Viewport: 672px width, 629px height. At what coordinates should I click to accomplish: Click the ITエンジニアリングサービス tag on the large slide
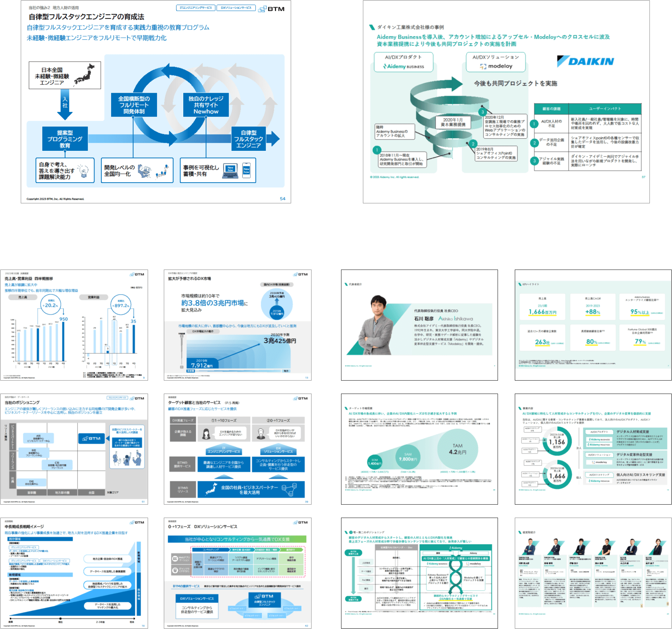196,8
